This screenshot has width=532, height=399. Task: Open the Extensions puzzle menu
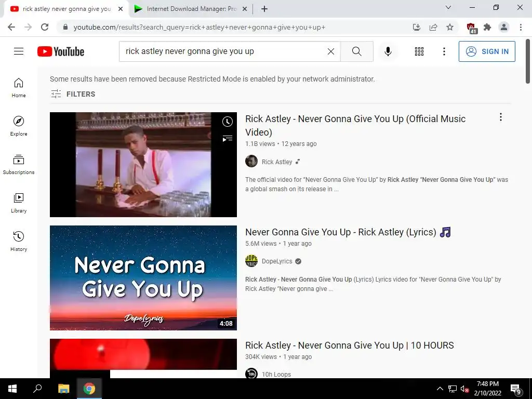tap(487, 27)
